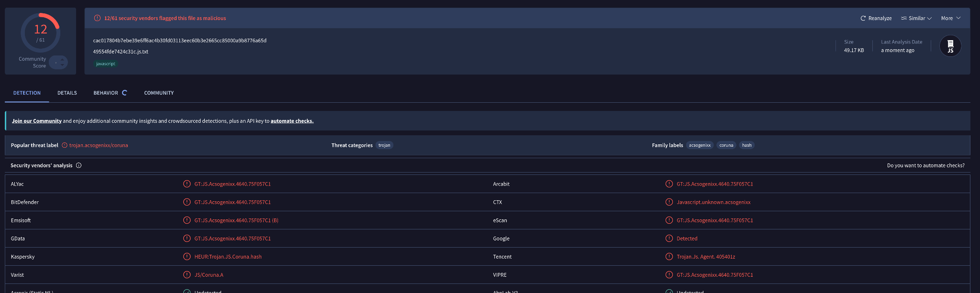This screenshot has width=980, height=293.
Task: Click the warning icon in the Varist row
Action: click(187, 275)
